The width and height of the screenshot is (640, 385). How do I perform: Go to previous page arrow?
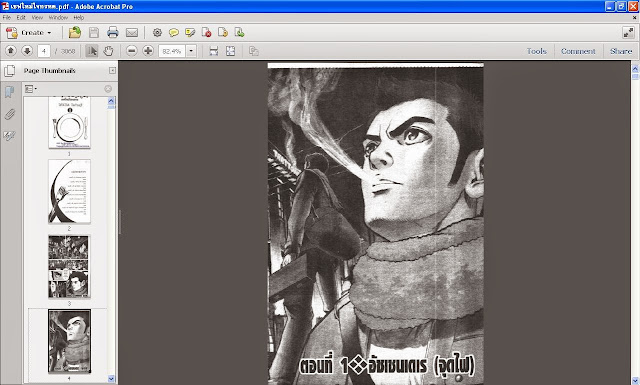pos(11,51)
